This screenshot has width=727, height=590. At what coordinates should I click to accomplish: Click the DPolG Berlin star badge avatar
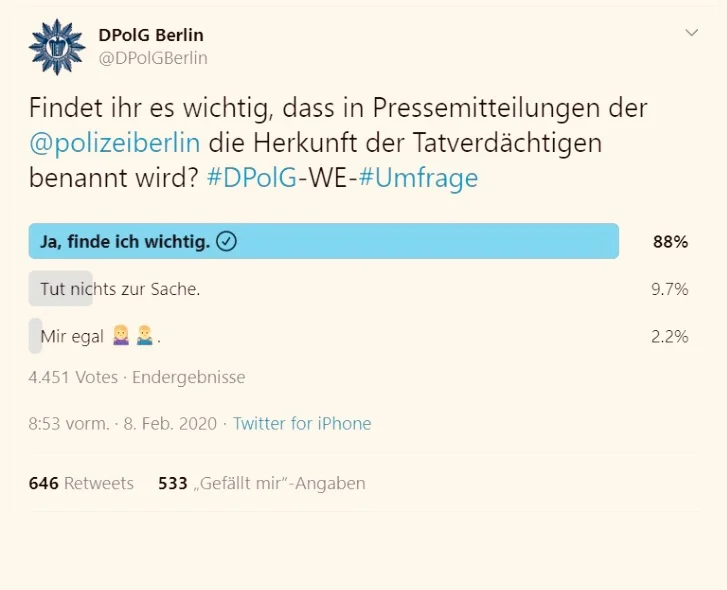tap(57, 47)
